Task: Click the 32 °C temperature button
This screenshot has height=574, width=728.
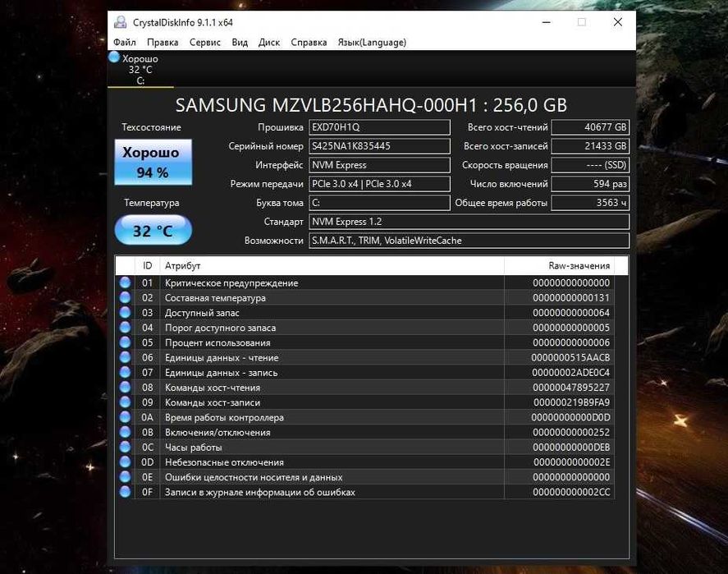Action: coord(153,231)
